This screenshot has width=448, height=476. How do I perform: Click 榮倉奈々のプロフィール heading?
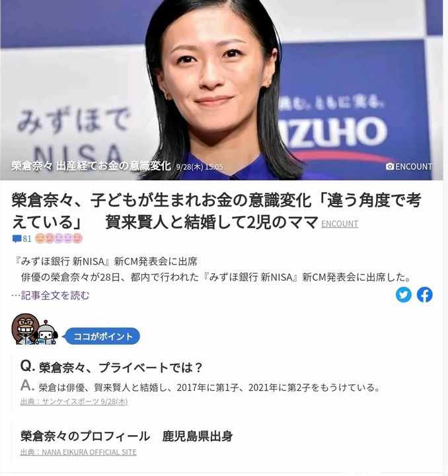(x=85, y=436)
